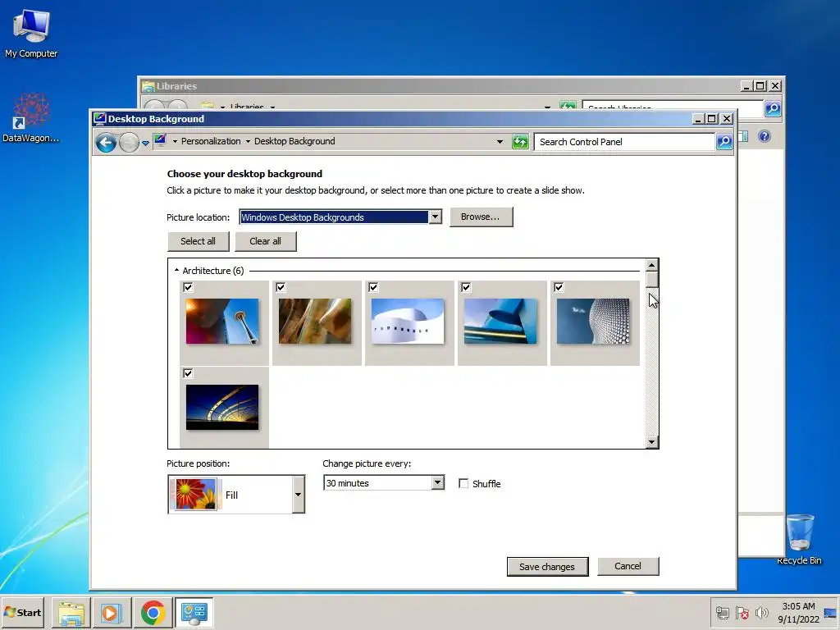Click the picture list scroll up arrow
The image size is (840, 630).
(x=651, y=265)
